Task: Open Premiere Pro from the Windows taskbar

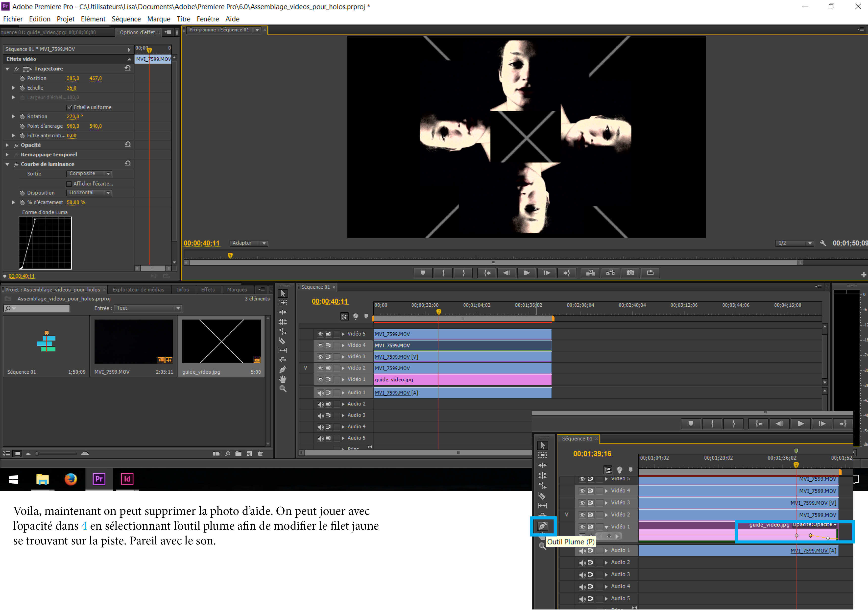Action: pos(99,479)
